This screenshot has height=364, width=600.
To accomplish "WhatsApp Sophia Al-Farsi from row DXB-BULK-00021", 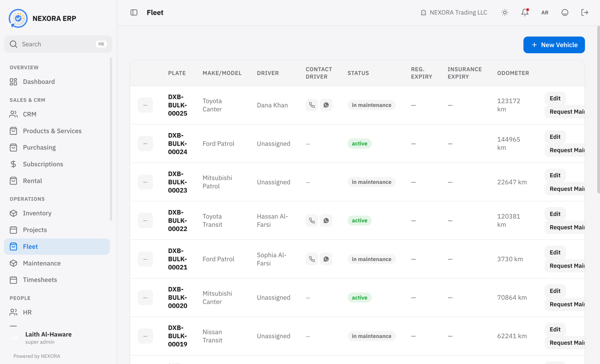I will pos(326,259).
